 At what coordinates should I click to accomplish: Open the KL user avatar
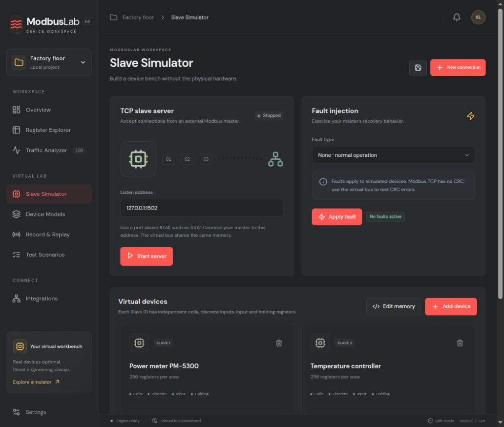[x=478, y=18]
